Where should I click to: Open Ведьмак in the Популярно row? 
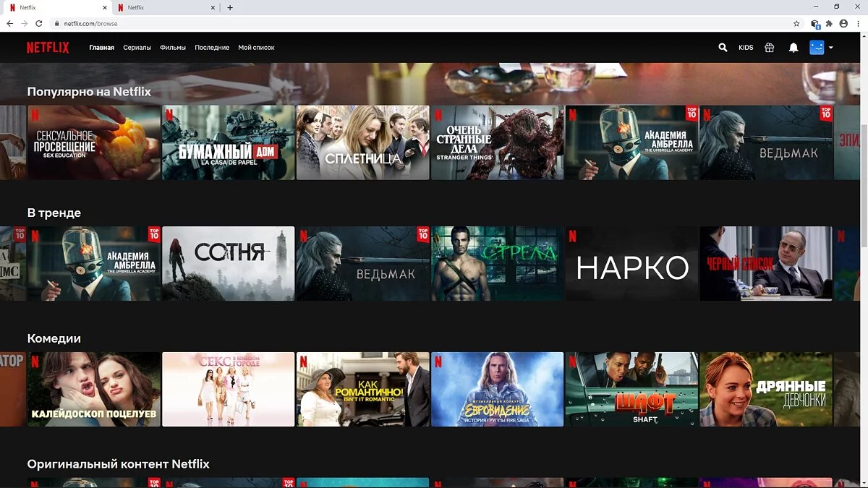[x=767, y=142]
